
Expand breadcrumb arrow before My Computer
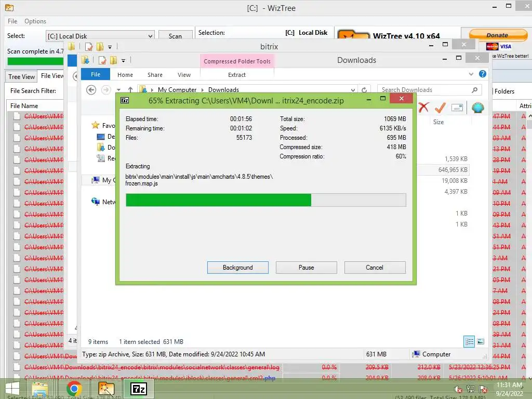(x=152, y=90)
